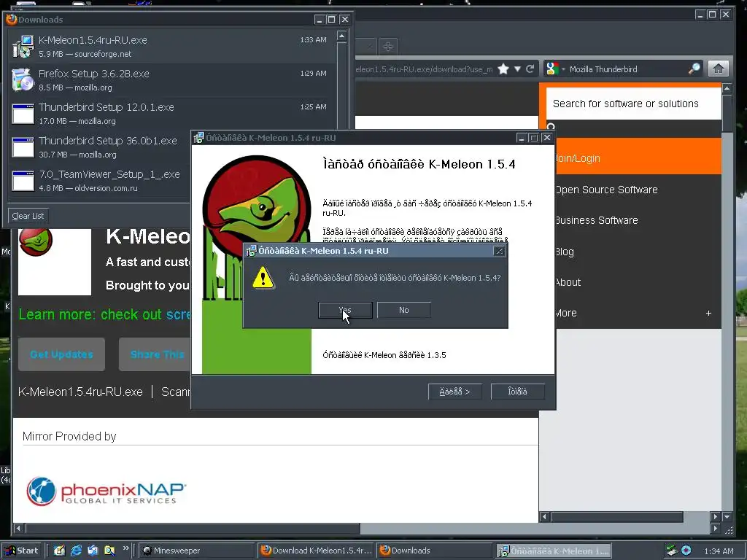Click the first quick launch icon
Image resolution: width=747 pixels, height=560 pixels.
point(59,551)
